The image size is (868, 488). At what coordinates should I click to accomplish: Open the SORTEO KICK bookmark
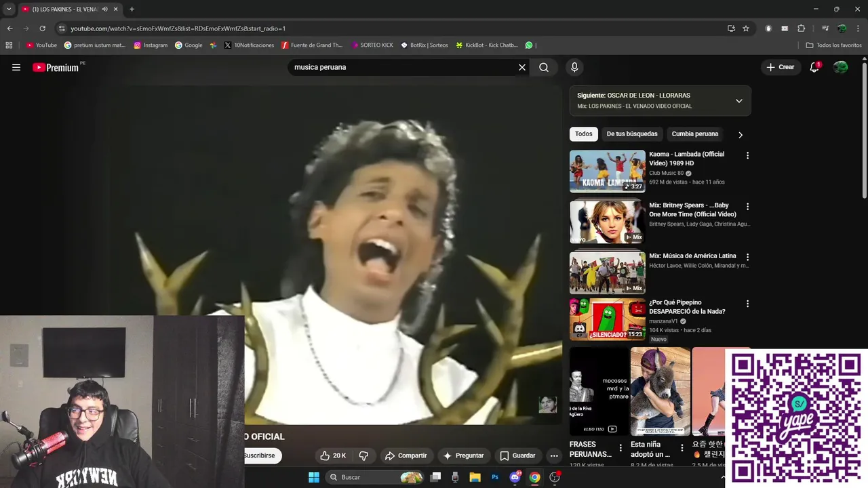point(372,45)
